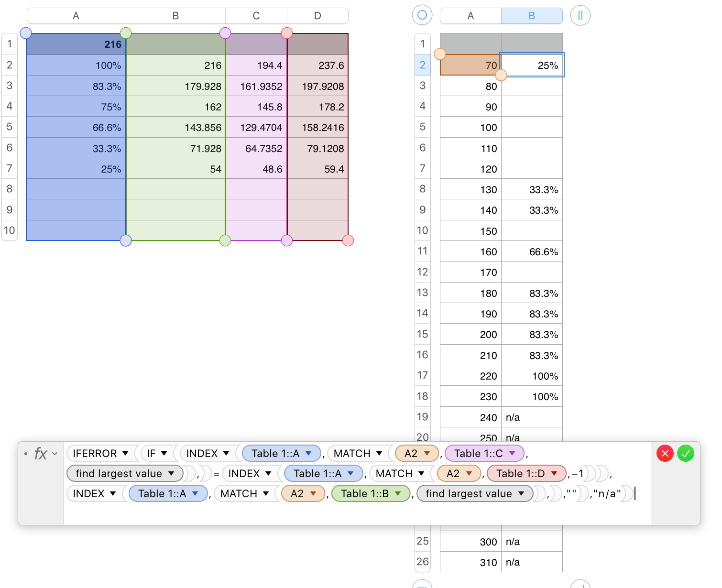Click the right table cell containing 300
Image resolution: width=722 pixels, height=588 pixels.
pyautogui.click(x=470, y=541)
